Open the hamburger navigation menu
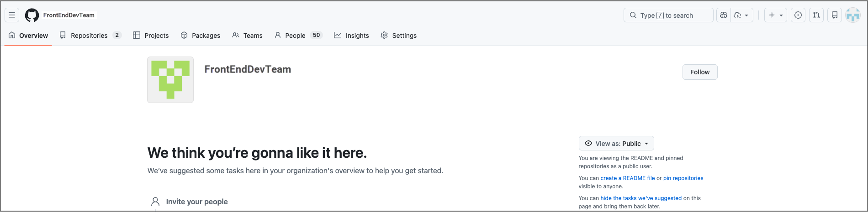Image resolution: width=868 pixels, height=212 pixels. click(12, 15)
